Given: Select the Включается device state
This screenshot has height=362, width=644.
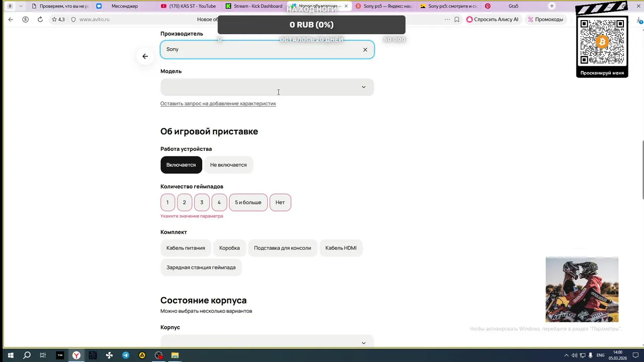Looking at the screenshot, I should tap(181, 165).
